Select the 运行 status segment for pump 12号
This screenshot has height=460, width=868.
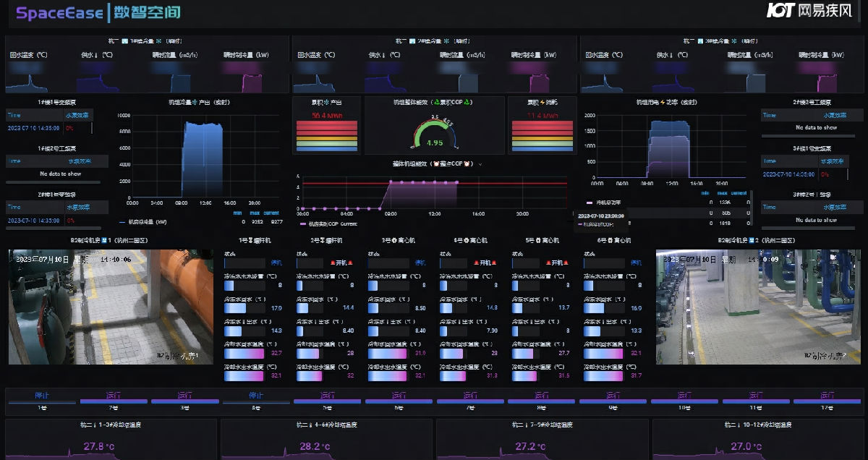827,397
